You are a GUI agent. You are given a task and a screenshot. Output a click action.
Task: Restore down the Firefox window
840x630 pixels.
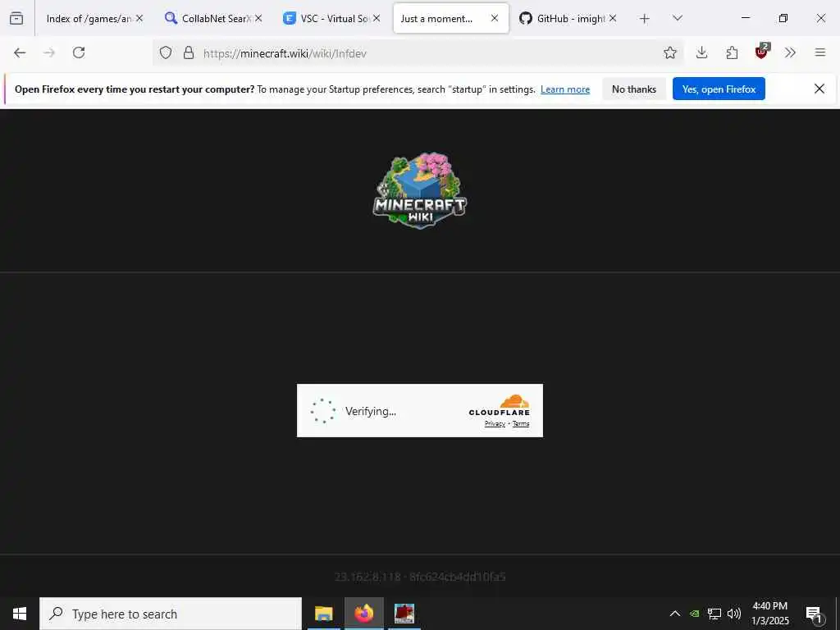(783, 18)
